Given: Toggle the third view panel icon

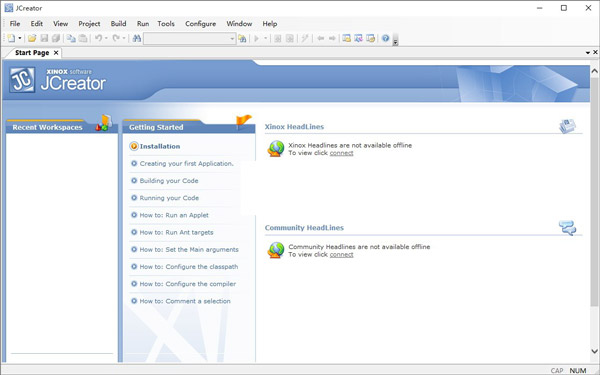Looking at the screenshot, I should click(x=370, y=38).
